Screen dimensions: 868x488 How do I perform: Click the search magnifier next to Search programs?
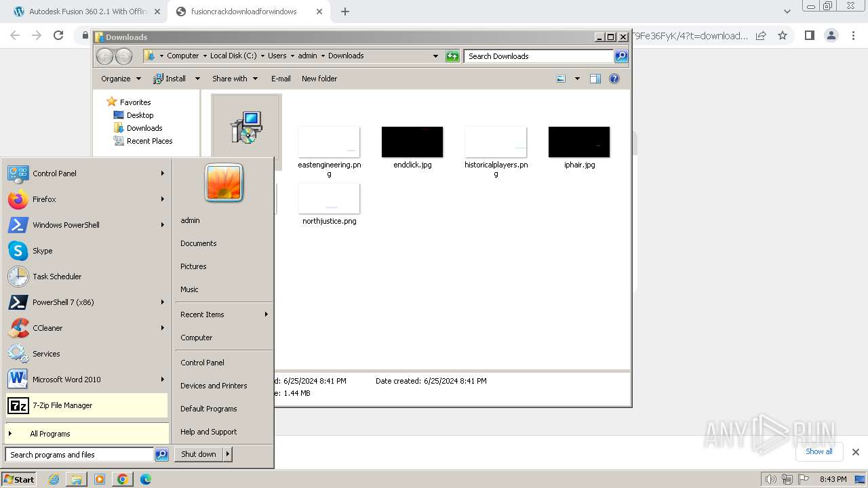(161, 455)
